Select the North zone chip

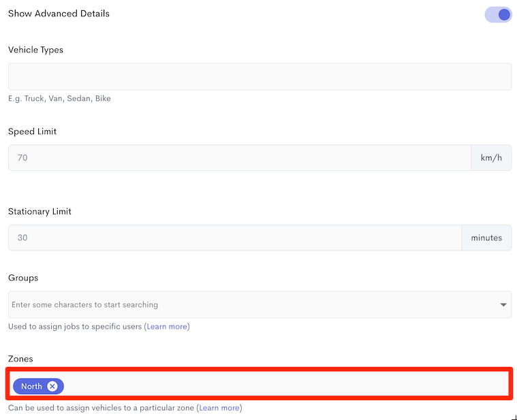pos(31,386)
